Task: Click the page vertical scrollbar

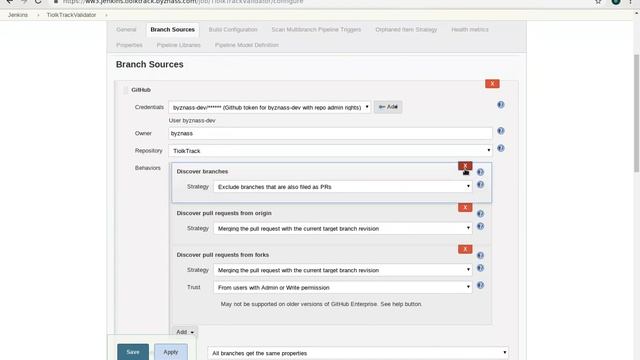Action: pos(636,113)
